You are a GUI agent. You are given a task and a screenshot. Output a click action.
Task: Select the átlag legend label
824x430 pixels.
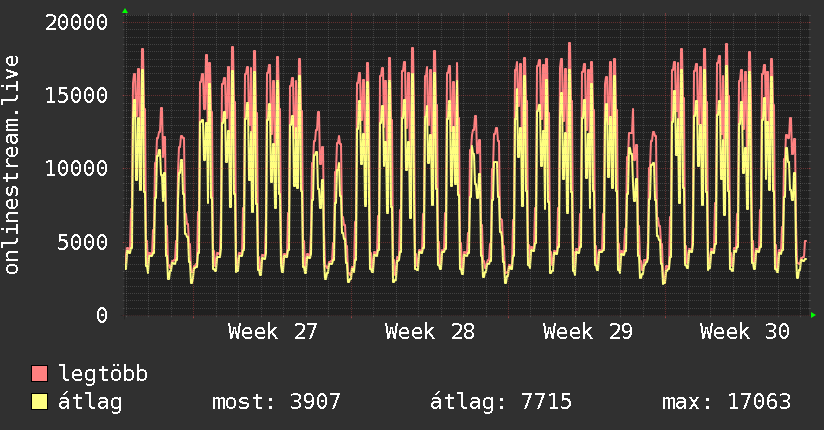click(x=90, y=402)
